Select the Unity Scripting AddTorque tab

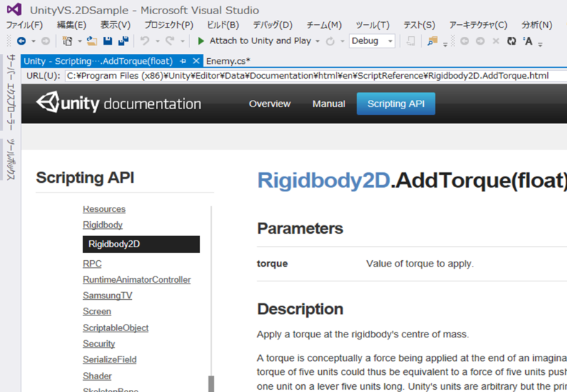[x=99, y=61]
